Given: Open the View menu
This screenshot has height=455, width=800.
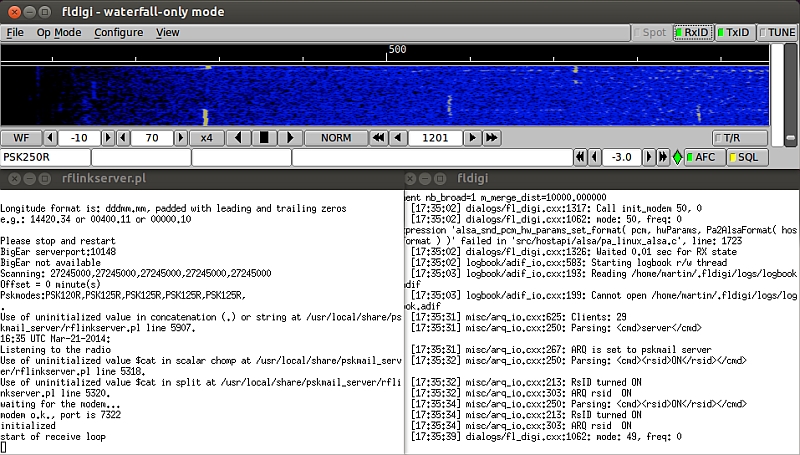Looking at the screenshot, I should point(167,33).
